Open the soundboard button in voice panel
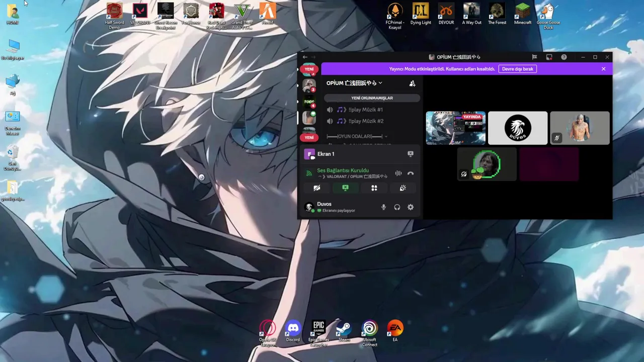Viewport: 644px width, 362px height. (403, 188)
